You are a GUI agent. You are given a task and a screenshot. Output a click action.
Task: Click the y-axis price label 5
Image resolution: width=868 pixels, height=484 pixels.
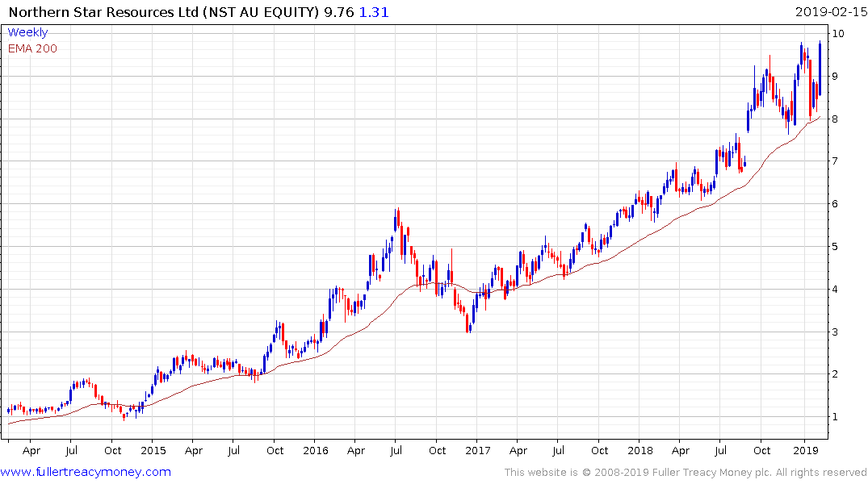[836, 247]
